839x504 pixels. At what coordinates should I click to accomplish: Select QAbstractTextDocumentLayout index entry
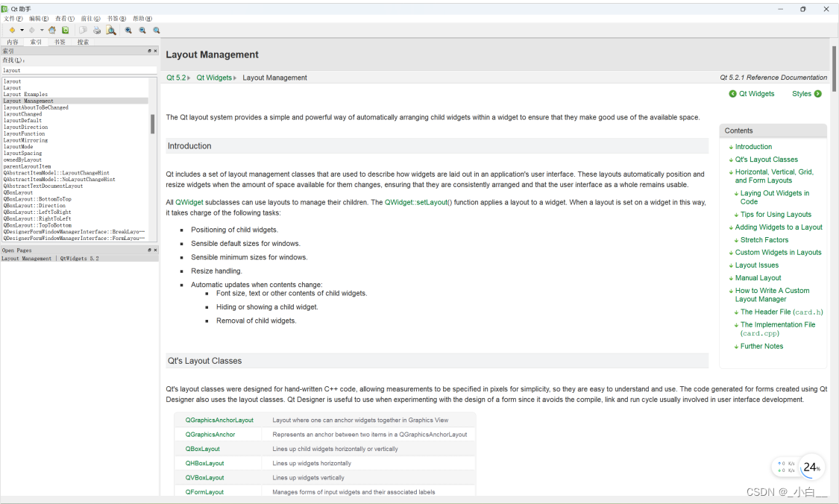click(43, 186)
